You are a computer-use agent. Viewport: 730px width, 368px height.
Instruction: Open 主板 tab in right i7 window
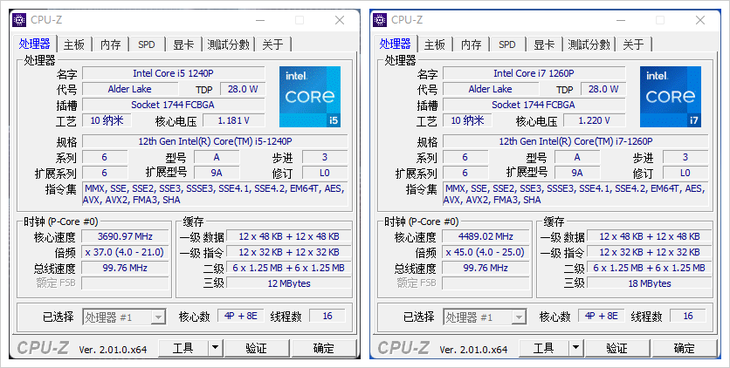pyautogui.click(x=435, y=44)
